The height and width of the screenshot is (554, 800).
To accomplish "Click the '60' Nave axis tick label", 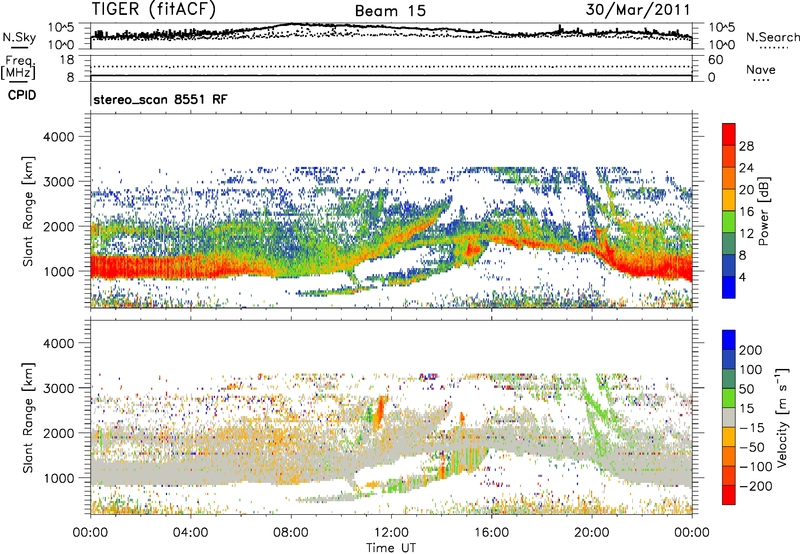I will 715,60.
